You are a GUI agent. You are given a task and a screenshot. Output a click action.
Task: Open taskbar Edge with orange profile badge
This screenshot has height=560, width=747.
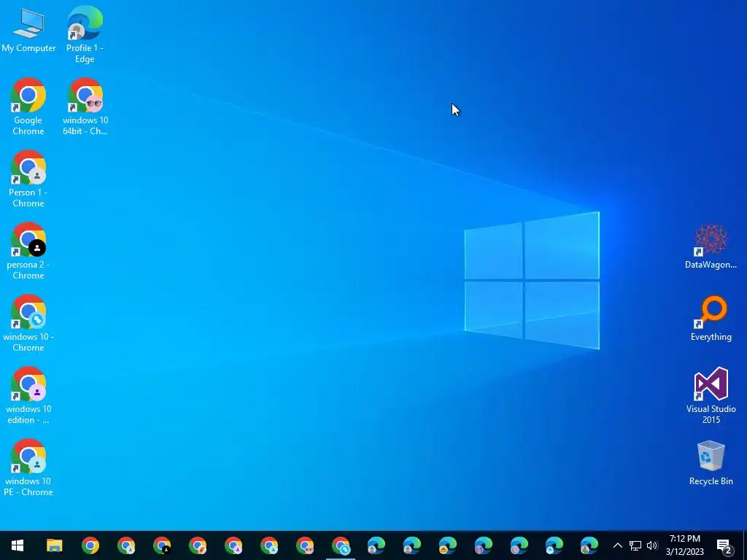coord(448,545)
